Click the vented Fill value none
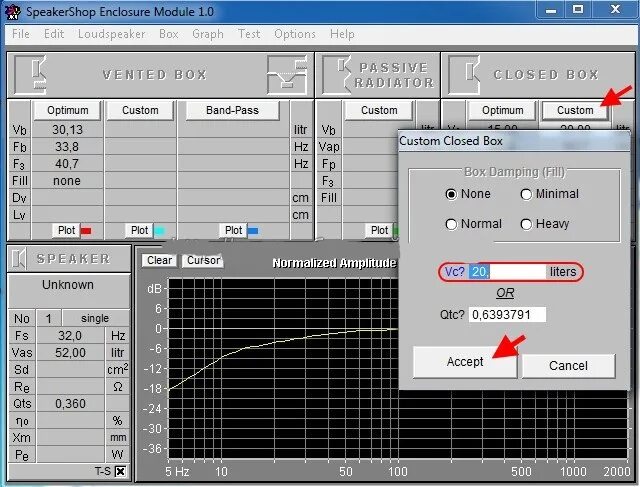The image size is (640, 487). coord(67,181)
